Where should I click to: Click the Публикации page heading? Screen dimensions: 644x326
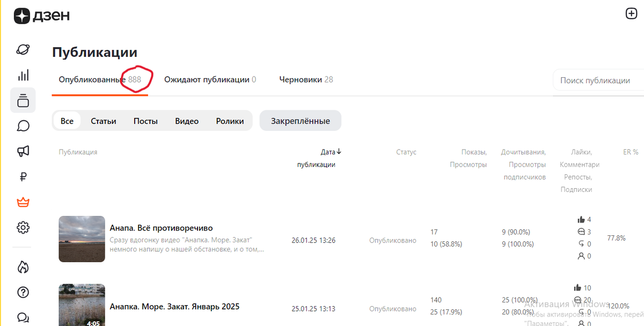(95, 53)
